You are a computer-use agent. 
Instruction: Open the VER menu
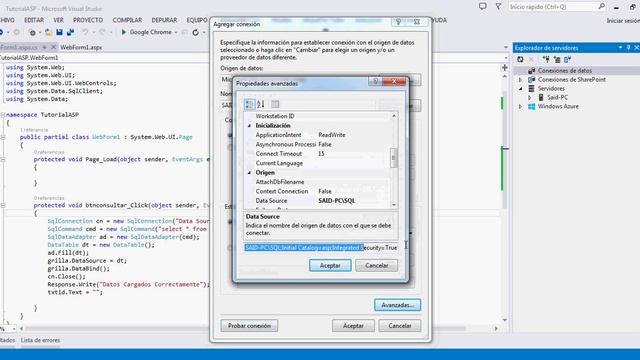coord(58,20)
